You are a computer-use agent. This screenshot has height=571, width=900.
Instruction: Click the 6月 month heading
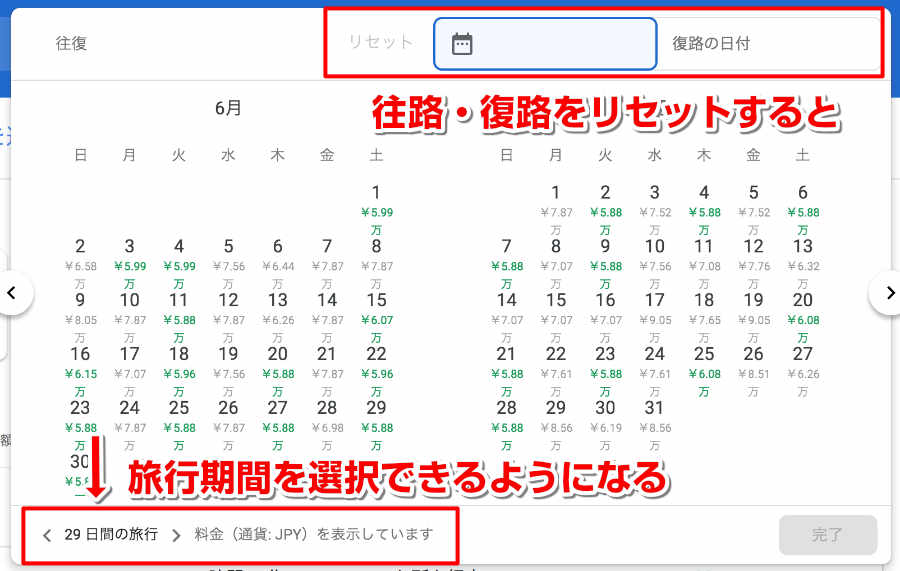228,108
